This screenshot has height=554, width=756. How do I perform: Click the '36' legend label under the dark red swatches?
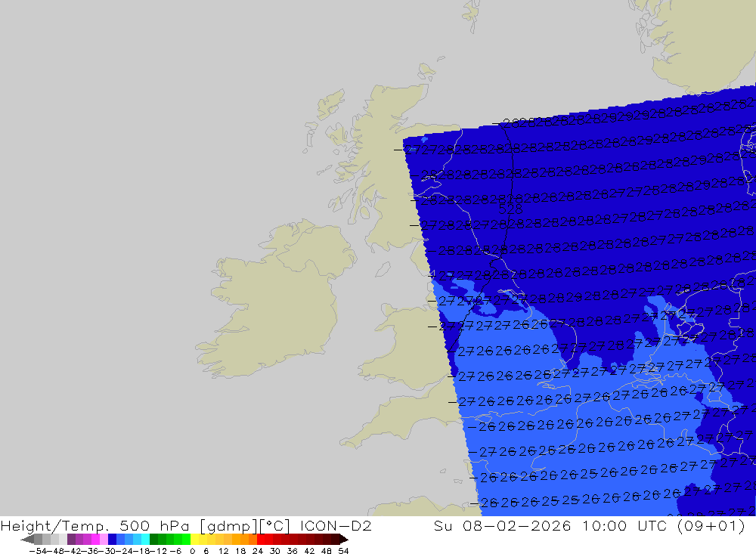pyautogui.click(x=292, y=551)
